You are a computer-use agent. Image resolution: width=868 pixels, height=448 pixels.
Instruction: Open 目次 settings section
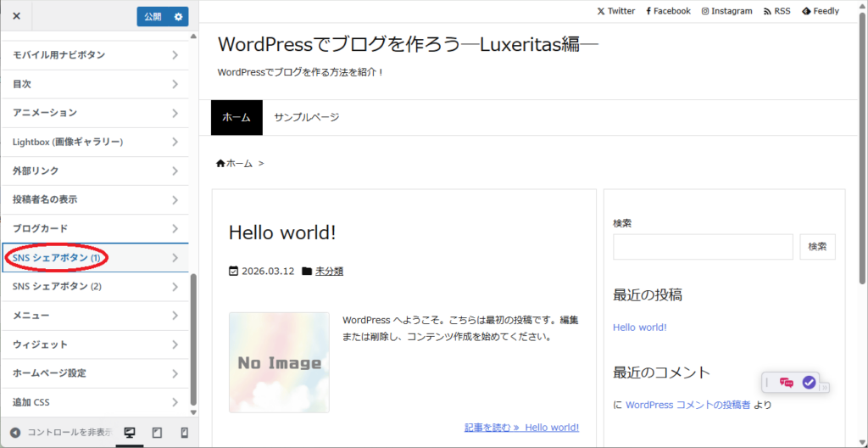pyautogui.click(x=95, y=84)
